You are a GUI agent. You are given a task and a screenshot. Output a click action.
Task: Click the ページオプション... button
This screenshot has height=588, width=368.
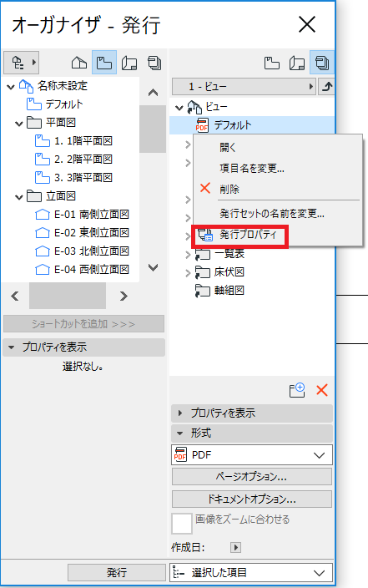tap(252, 477)
